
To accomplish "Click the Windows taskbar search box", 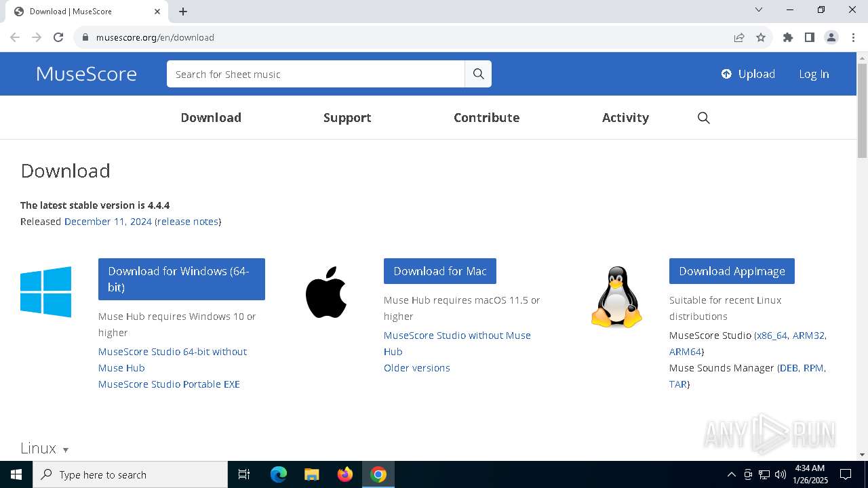I will (130, 474).
